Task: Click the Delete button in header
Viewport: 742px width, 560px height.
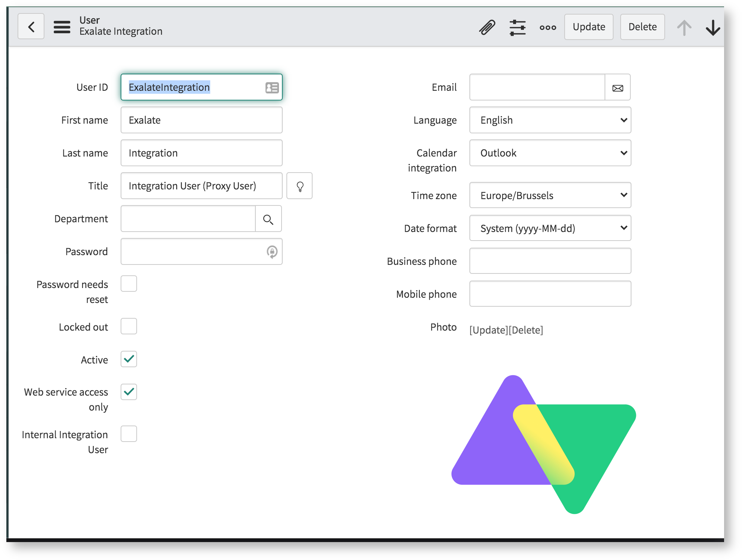Action: (642, 27)
